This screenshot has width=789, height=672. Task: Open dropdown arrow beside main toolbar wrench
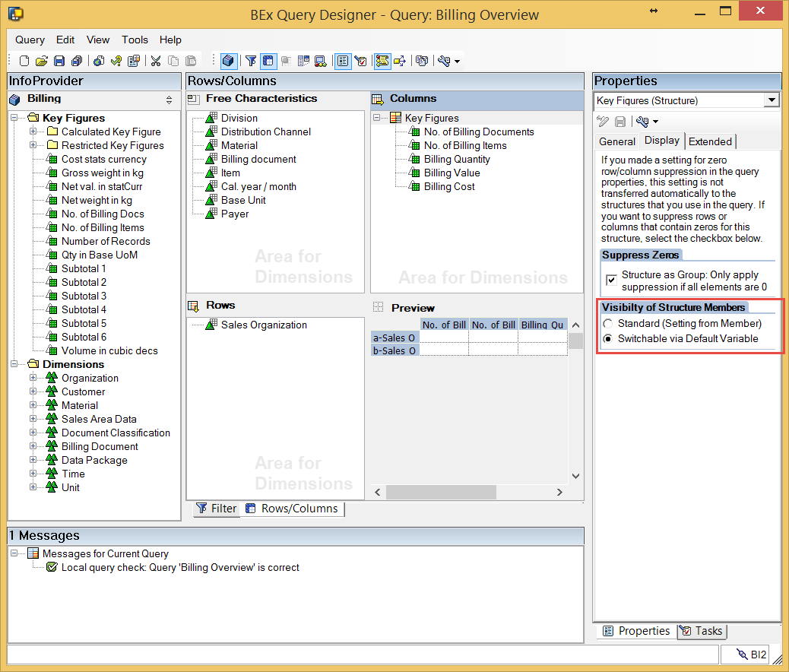(x=457, y=62)
